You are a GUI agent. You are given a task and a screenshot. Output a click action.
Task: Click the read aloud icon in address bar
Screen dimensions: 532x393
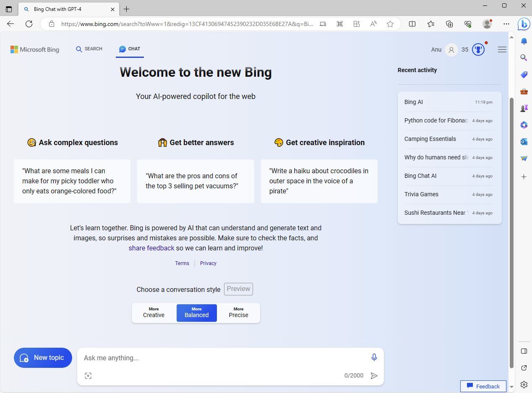pos(373,24)
